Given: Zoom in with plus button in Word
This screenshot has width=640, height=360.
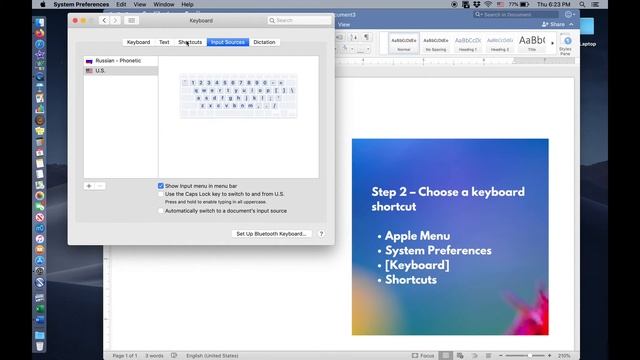Looking at the screenshot, I should (549, 356).
